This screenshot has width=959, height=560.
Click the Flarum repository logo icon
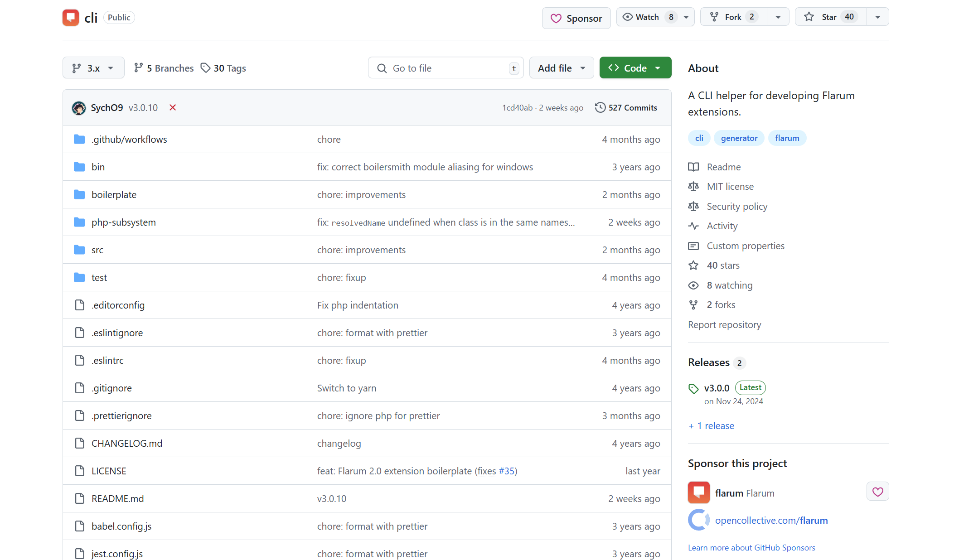coord(71,18)
